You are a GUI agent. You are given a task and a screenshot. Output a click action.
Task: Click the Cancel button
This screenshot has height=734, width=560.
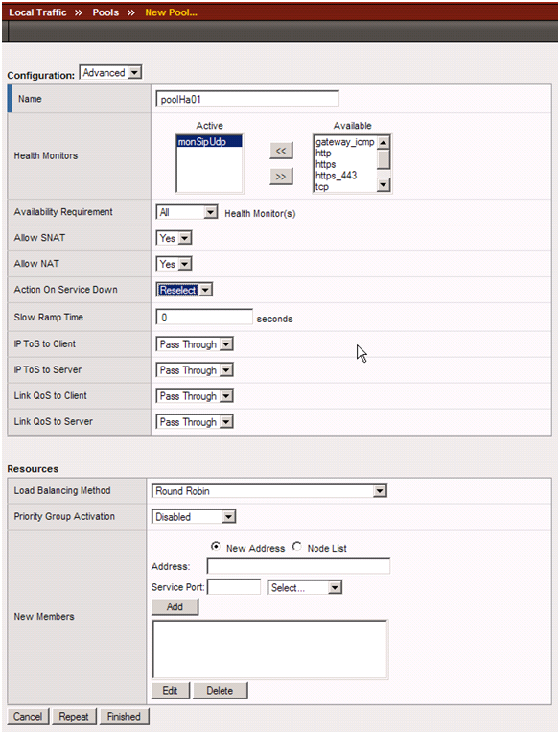click(x=28, y=717)
